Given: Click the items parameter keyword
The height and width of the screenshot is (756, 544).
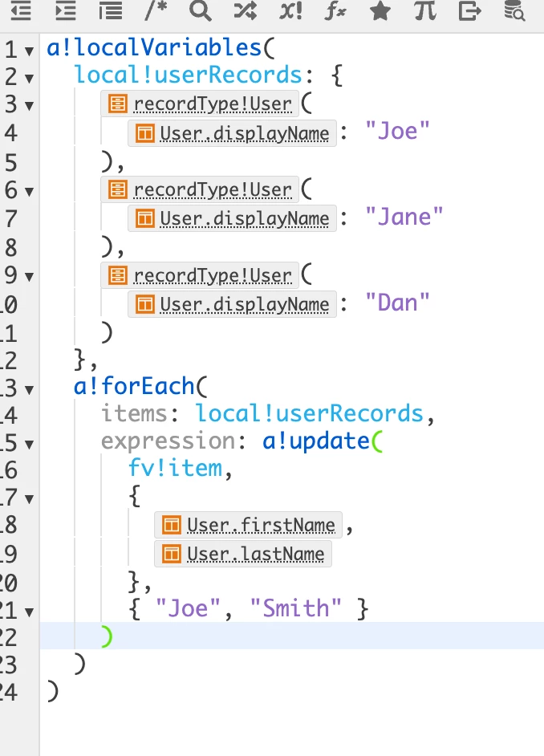Looking at the screenshot, I should point(135,413).
